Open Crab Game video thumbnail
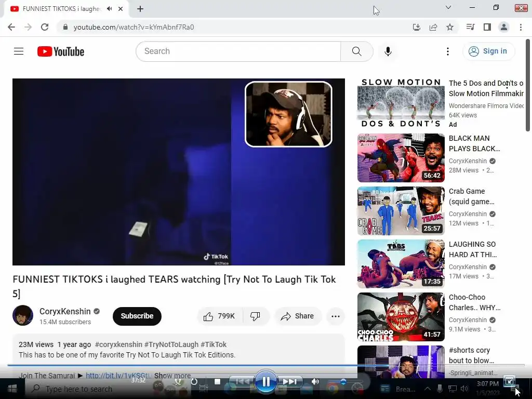Screen dimensions: 532x399 (x=401, y=211)
